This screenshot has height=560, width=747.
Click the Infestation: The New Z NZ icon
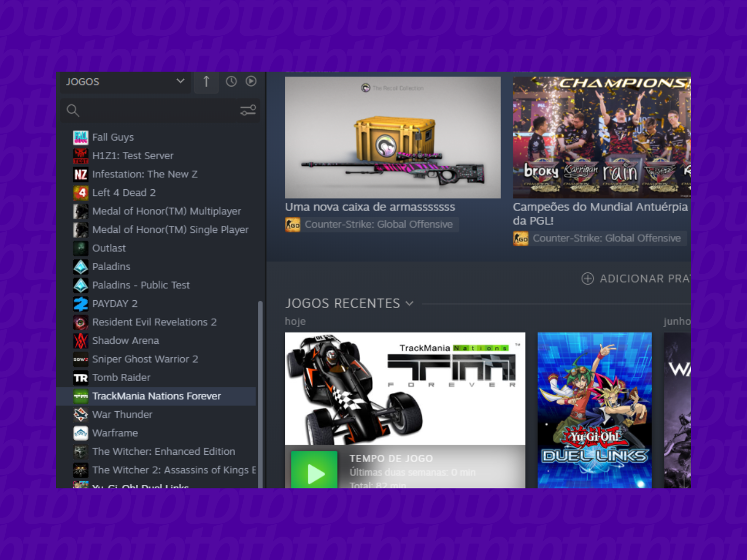click(x=80, y=174)
